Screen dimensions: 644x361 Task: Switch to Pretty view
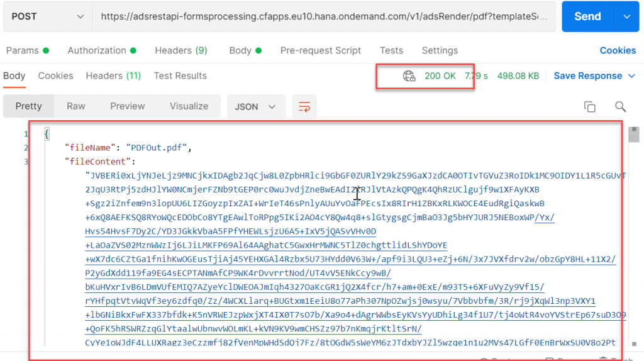(x=28, y=106)
